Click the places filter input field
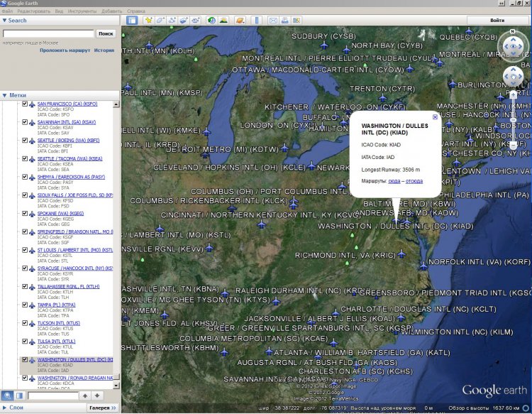 (x=53, y=396)
